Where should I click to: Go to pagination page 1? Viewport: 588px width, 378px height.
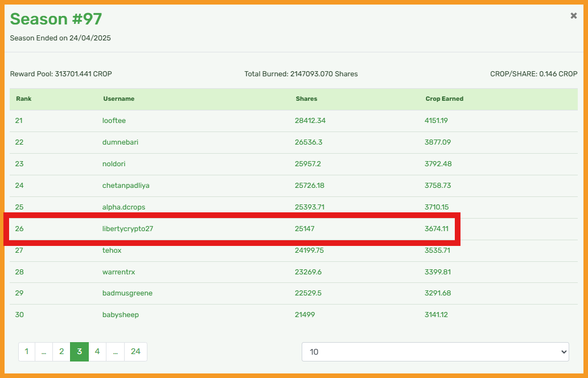tap(27, 352)
